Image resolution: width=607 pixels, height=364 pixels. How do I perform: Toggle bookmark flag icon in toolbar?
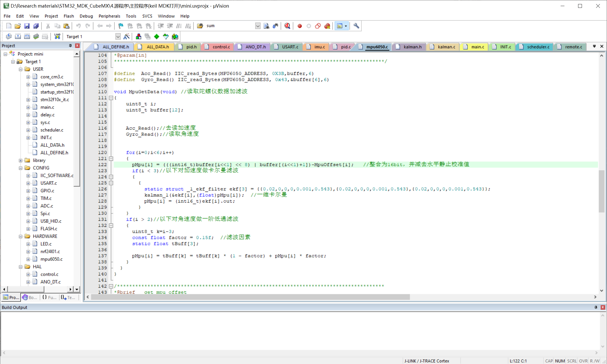[121, 26]
